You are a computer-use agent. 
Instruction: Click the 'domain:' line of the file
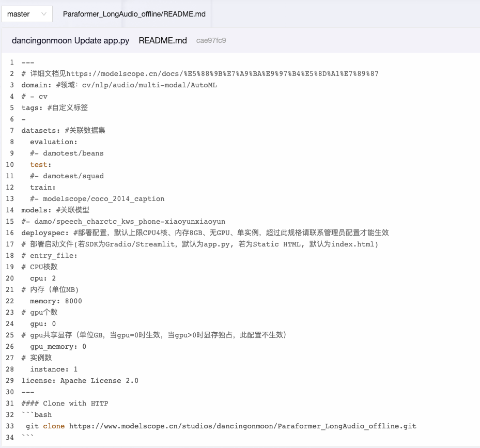(x=119, y=85)
